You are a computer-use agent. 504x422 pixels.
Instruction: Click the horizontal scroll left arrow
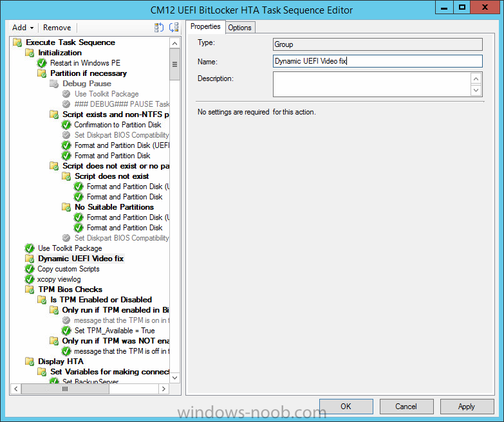tap(15, 389)
